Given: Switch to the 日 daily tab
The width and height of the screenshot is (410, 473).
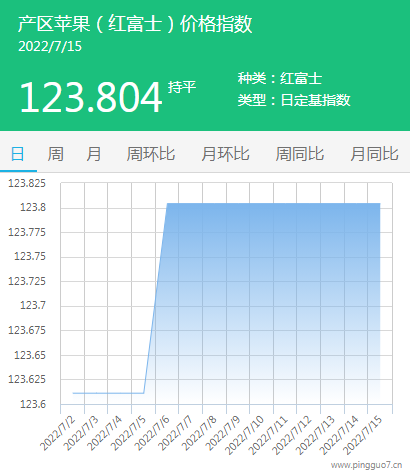Looking at the screenshot, I should pyautogui.click(x=18, y=154).
